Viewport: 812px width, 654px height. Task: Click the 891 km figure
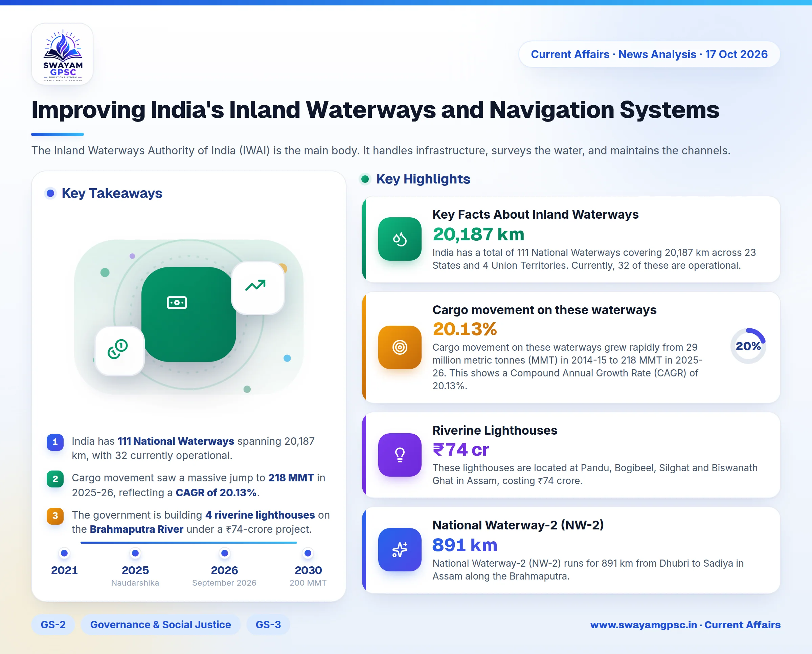pyautogui.click(x=465, y=545)
